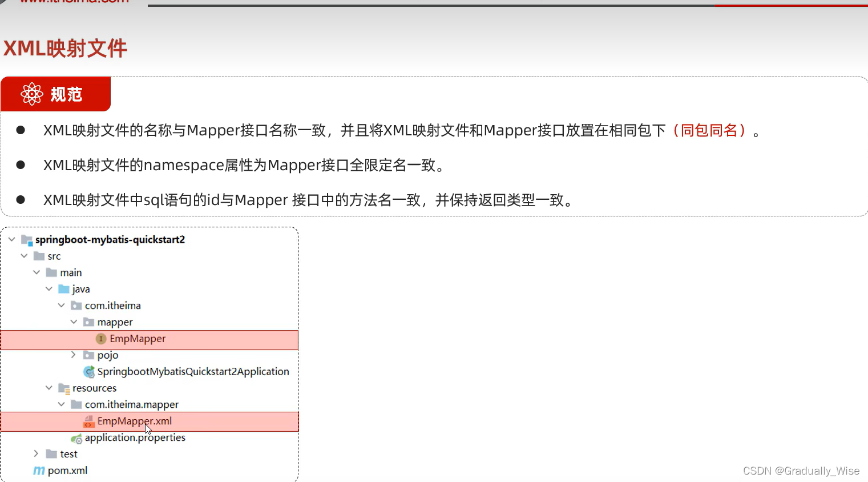Click the main folder icon
The width and height of the screenshot is (868, 482).
pos(51,272)
